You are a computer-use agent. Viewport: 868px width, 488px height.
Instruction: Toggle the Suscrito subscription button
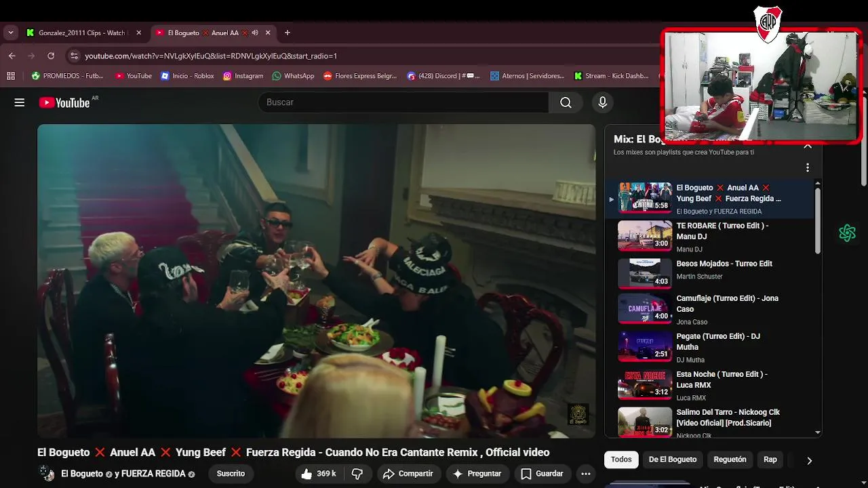[231, 474]
